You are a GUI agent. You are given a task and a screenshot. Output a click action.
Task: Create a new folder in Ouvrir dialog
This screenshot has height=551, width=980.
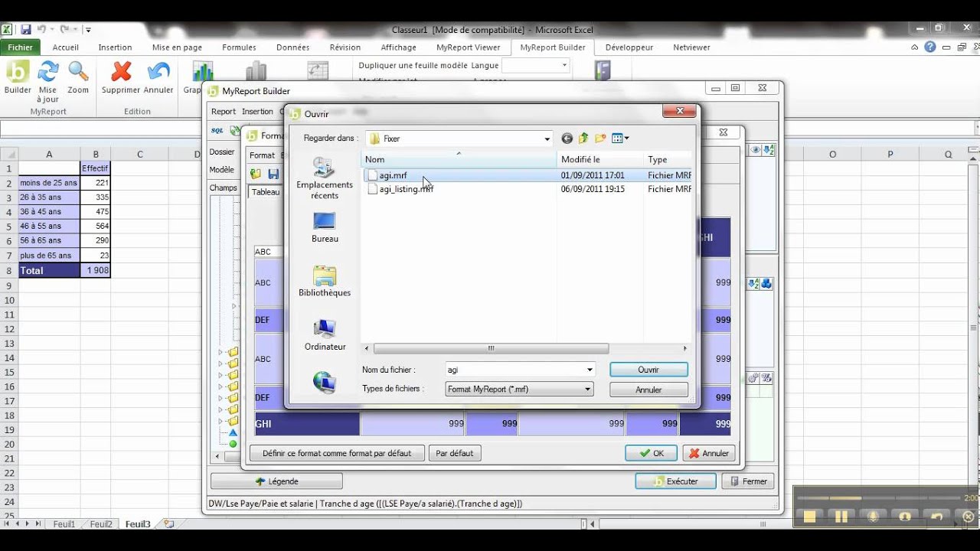(x=600, y=139)
